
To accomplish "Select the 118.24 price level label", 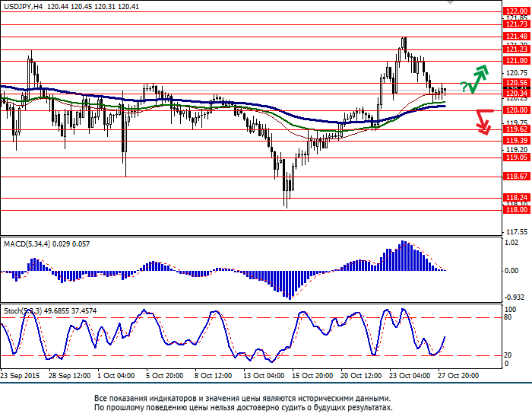I will coord(517,198).
